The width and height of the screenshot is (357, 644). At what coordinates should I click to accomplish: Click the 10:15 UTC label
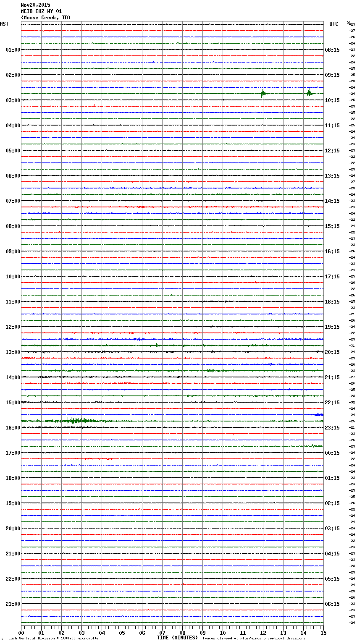click(332, 100)
